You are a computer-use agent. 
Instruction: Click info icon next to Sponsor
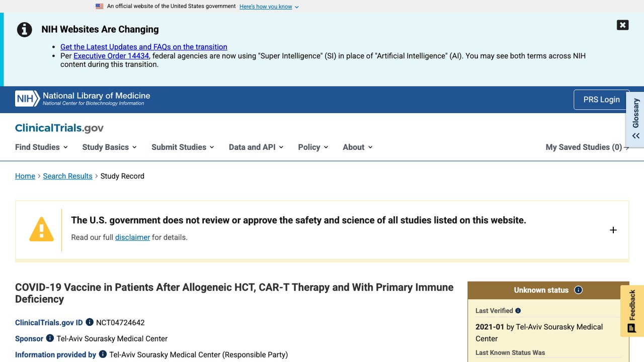(50, 338)
